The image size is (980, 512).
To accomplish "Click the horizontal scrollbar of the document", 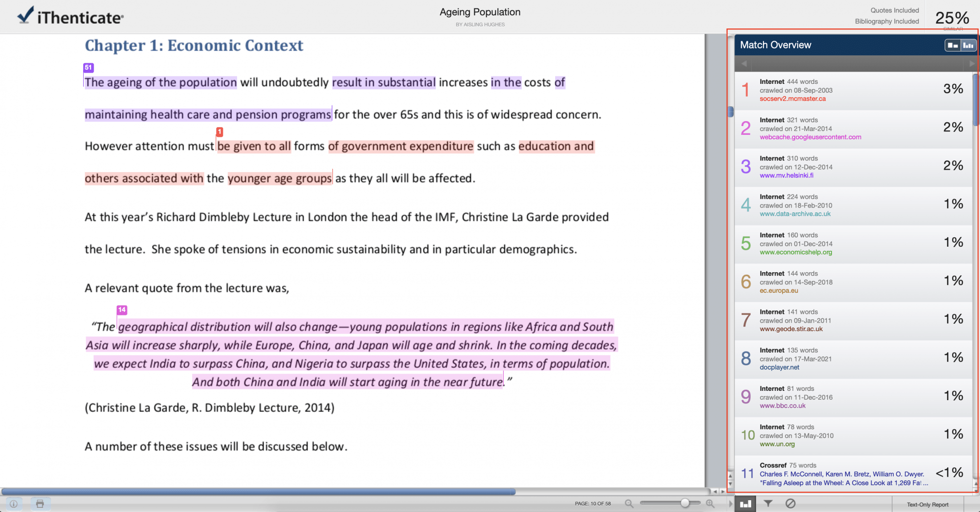I will (x=258, y=491).
